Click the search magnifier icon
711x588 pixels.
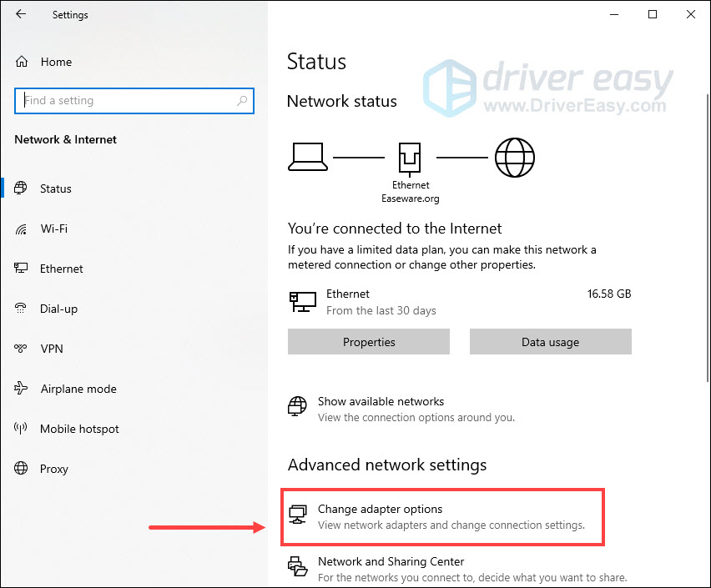coord(242,101)
